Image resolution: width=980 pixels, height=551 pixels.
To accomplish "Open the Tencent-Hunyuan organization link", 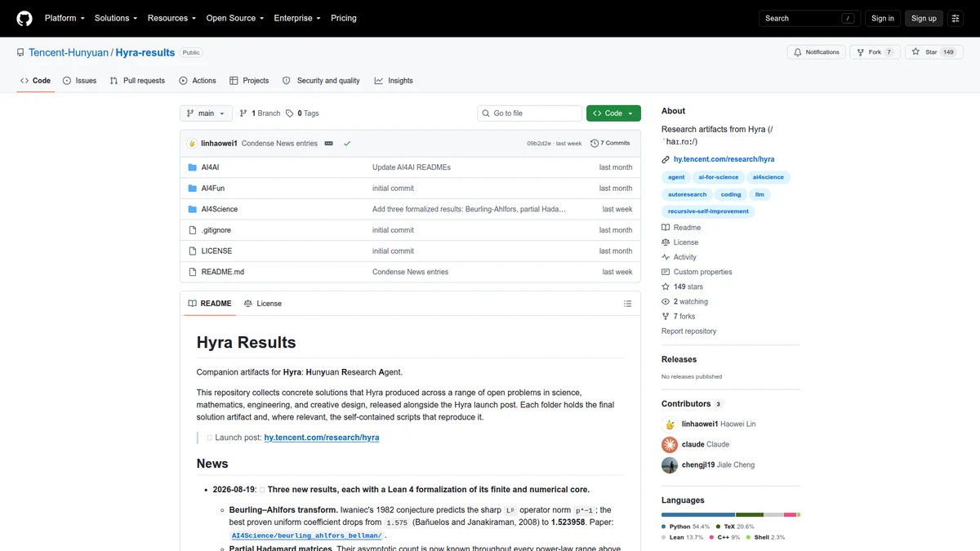I will coord(69,52).
